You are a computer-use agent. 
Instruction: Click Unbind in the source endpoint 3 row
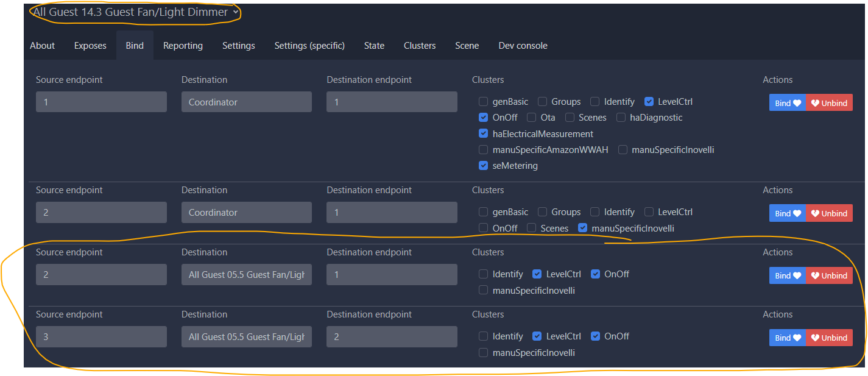click(829, 338)
